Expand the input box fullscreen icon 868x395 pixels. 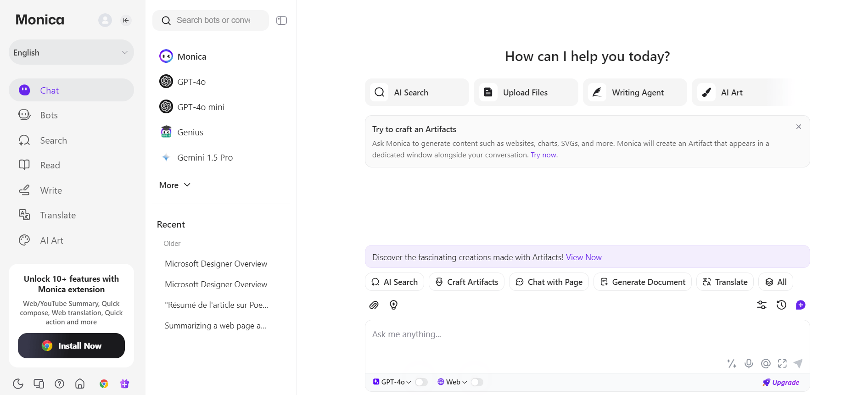click(782, 363)
